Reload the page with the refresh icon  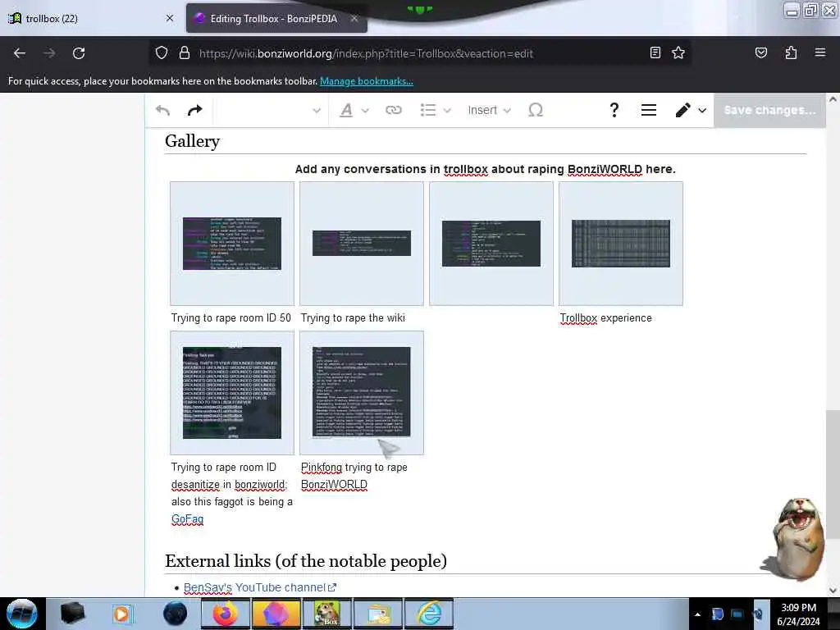[79, 53]
